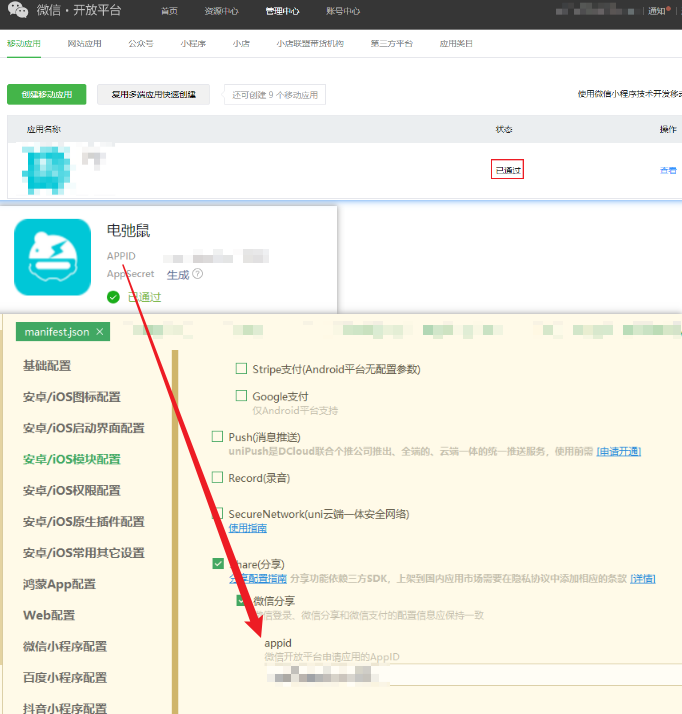Viewport: 682px width, 714px height.
Task: Click the 创建移动应用 green button
Action: (46, 94)
